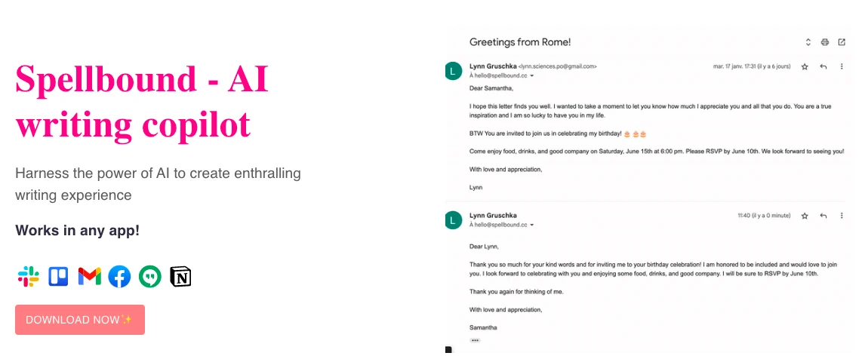868x362 pixels.
Task: Click Lynn Gruschka's green avatar in first email
Action: [454, 71]
